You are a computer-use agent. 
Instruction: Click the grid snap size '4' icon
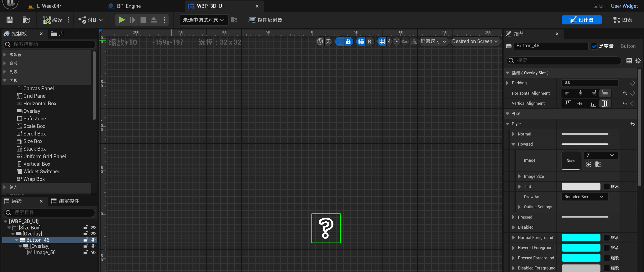pos(389,42)
